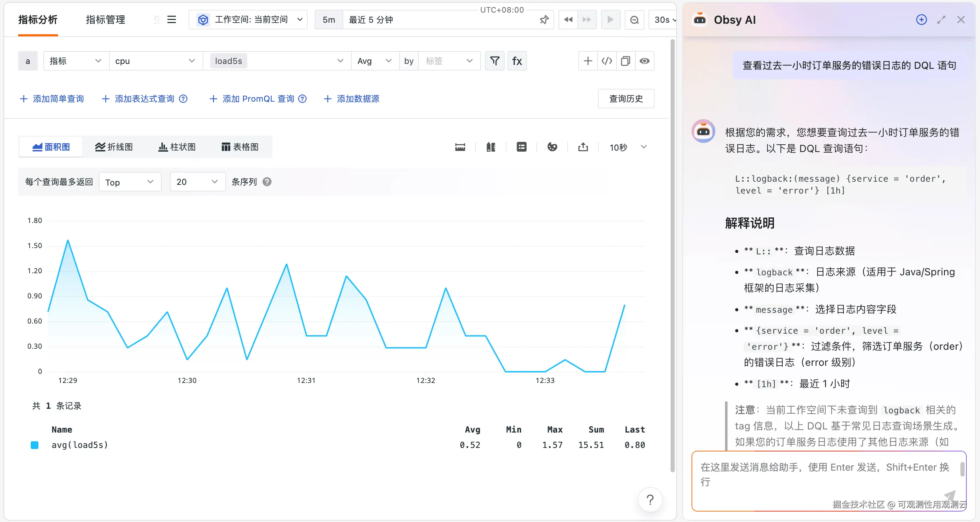
Task: Toggle the query visibility eye icon
Action: [644, 61]
